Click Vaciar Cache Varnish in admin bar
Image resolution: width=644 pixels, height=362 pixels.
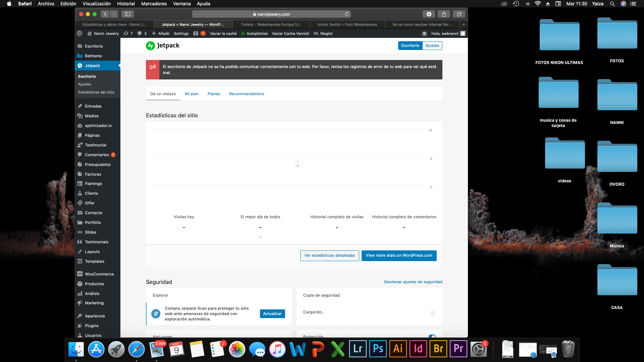[x=290, y=34]
